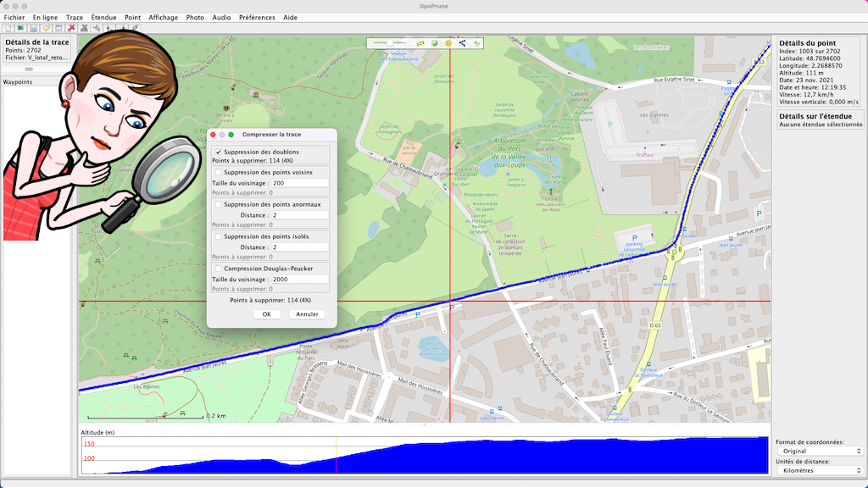The image size is (868, 488).
Task: Enable Compression Douglas-Peucker checkbox
Action: (x=219, y=269)
